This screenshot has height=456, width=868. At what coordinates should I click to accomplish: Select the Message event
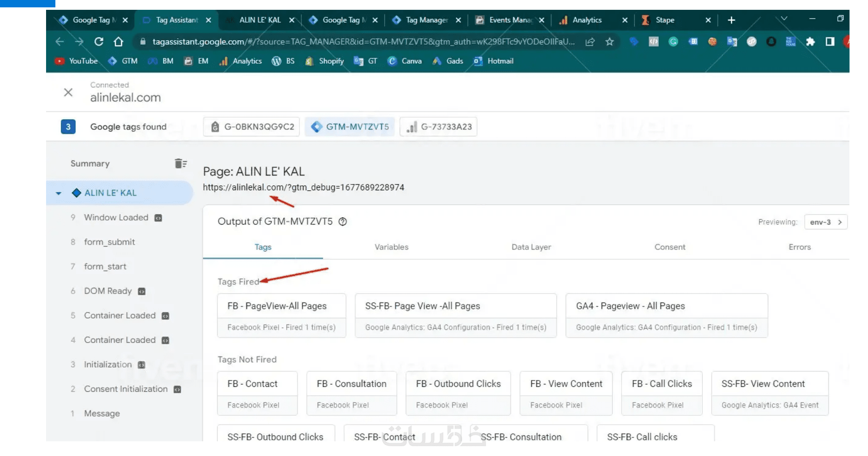(x=102, y=414)
